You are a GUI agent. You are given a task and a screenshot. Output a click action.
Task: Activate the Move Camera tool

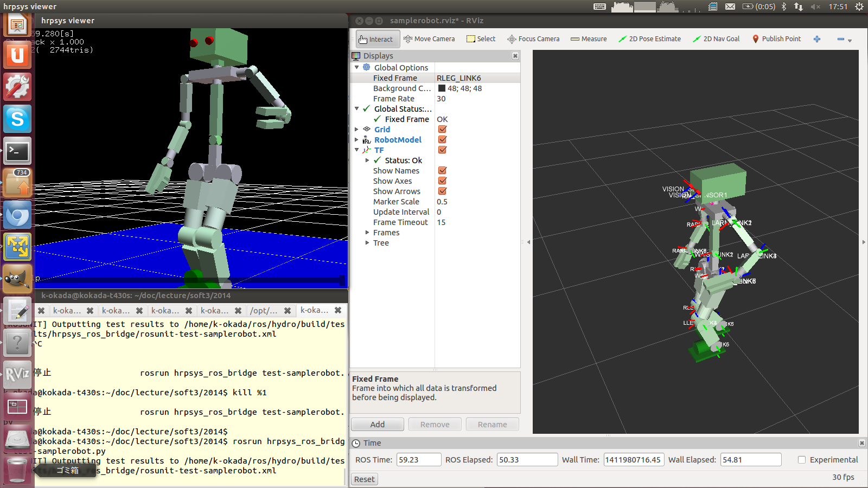(x=429, y=39)
